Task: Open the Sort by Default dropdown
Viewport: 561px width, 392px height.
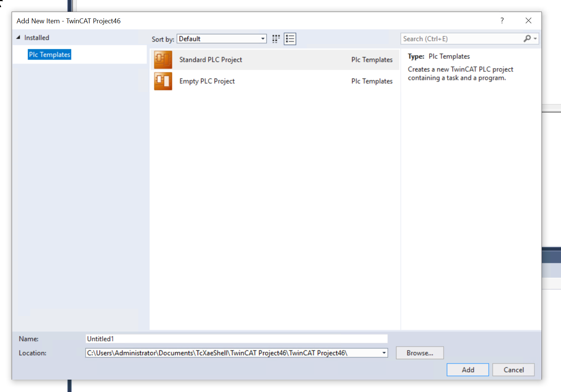Action: [222, 39]
